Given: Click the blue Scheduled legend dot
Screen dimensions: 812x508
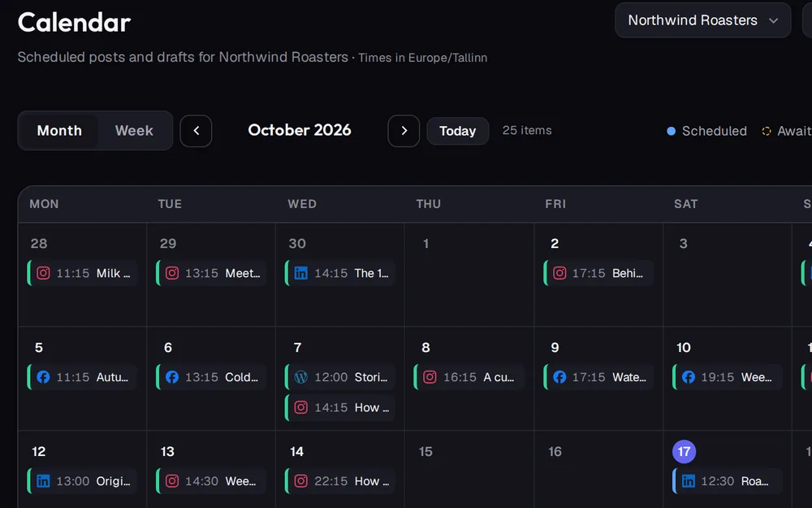Looking at the screenshot, I should click(672, 131).
